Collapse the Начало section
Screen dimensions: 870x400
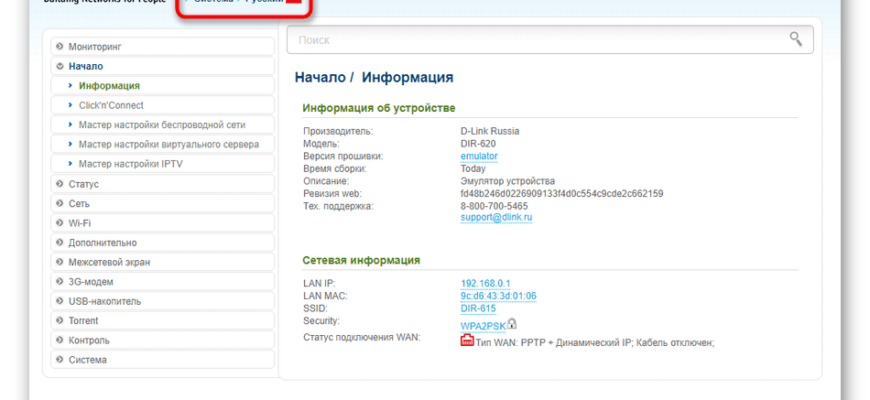pyautogui.click(x=163, y=66)
